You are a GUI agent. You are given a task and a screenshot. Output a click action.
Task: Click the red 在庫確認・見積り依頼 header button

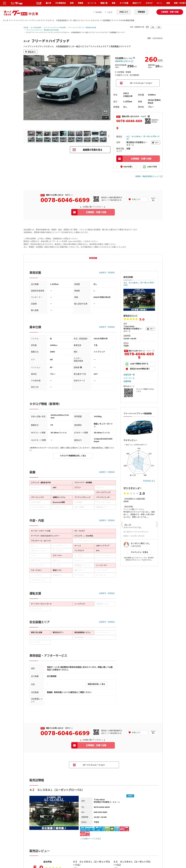[x=170, y=12]
